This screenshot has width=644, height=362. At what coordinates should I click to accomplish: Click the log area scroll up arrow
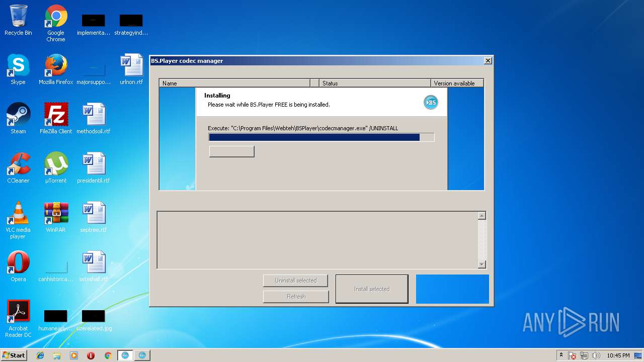tap(482, 216)
